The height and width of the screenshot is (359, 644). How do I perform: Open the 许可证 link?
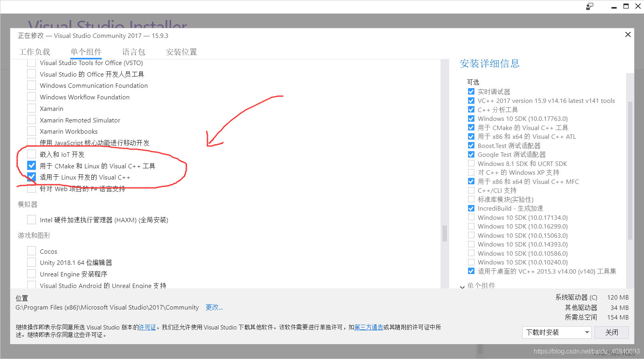(147, 327)
